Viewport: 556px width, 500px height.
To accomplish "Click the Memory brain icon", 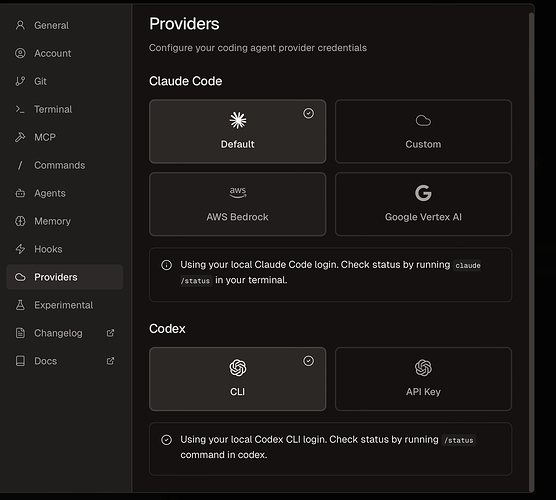I will [x=20, y=221].
